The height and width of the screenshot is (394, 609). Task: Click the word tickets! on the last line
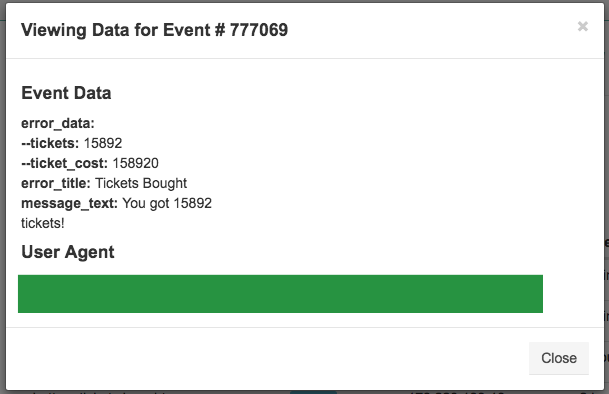tap(43, 223)
